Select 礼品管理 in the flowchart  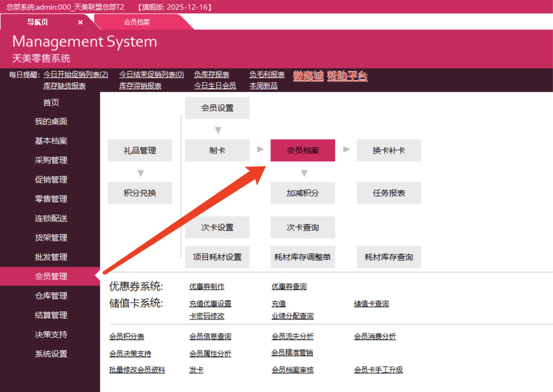click(x=140, y=151)
